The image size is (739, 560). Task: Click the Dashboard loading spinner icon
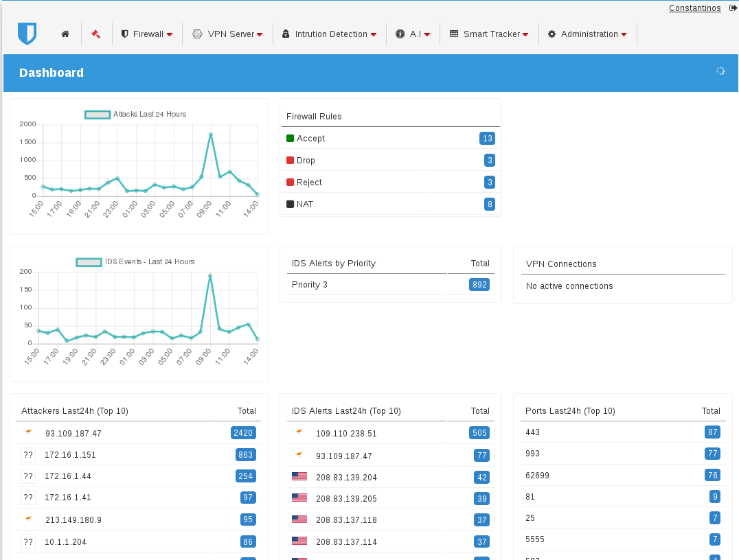coord(720,71)
